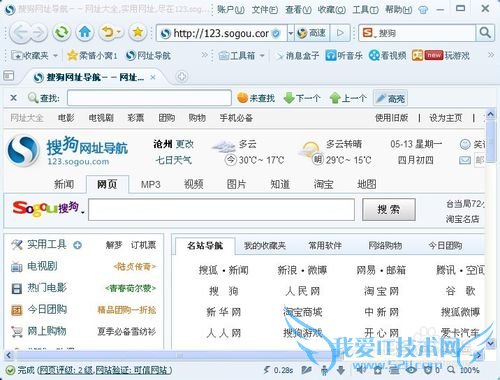Open 新浪·微博 site link
This screenshot has width=500, height=380.
click(x=302, y=270)
